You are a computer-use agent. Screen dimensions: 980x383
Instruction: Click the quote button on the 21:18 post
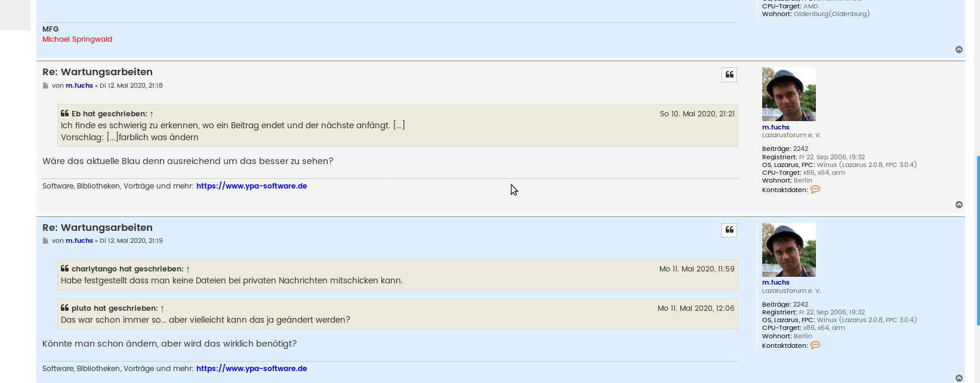[x=729, y=75]
